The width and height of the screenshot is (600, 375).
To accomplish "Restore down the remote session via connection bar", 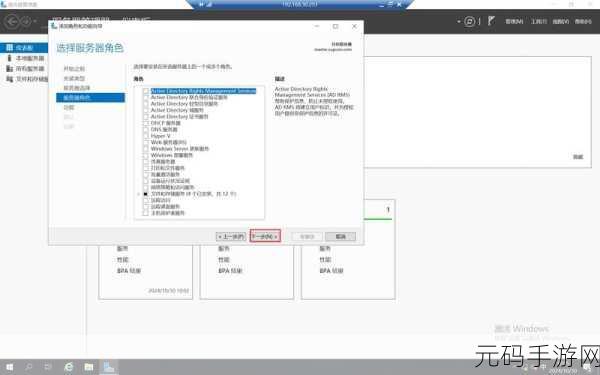I will coord(390,4).
